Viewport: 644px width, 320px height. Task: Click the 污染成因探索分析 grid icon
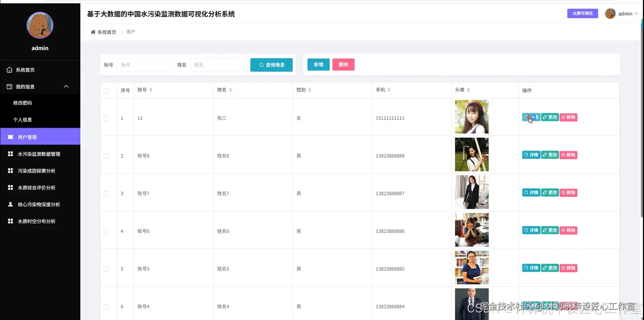10,171
